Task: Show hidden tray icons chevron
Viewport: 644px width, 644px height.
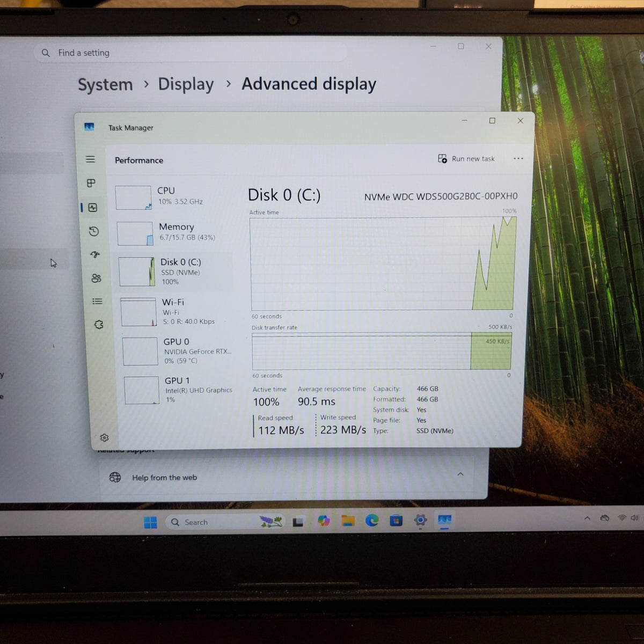Action: [x=587, y=518]
